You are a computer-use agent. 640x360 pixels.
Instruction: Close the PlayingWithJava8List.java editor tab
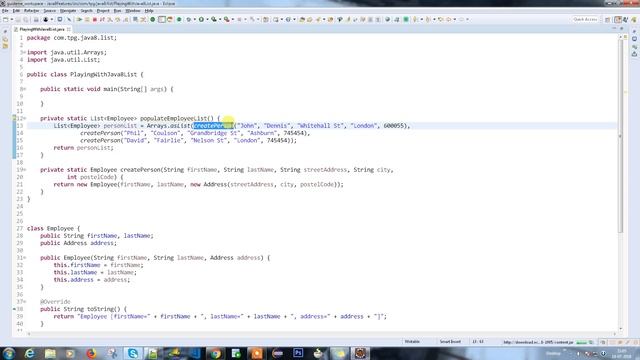point(69,29)
